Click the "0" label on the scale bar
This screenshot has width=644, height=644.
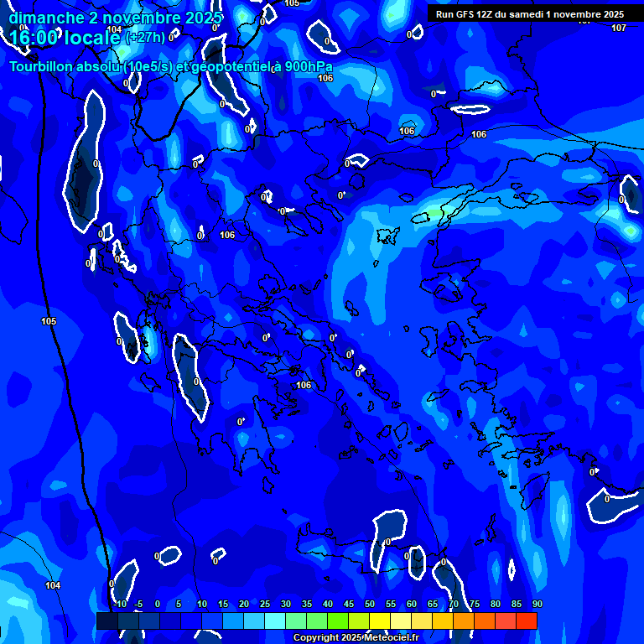(x=158, y=604)
